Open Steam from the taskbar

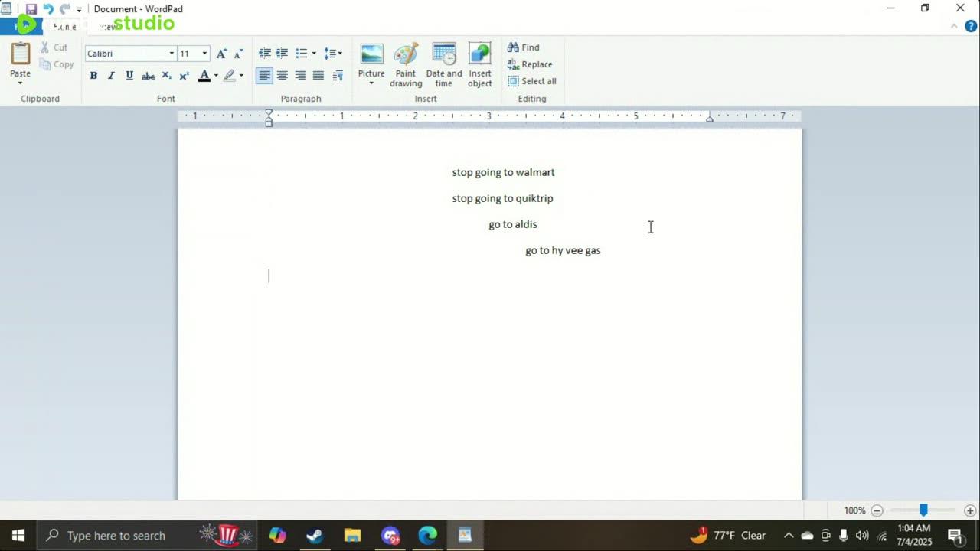tap(315, 536)
